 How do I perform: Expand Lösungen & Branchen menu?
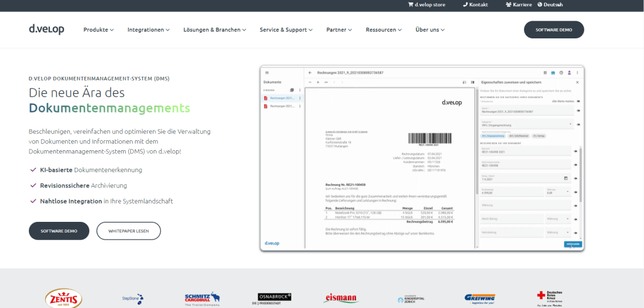215,30
